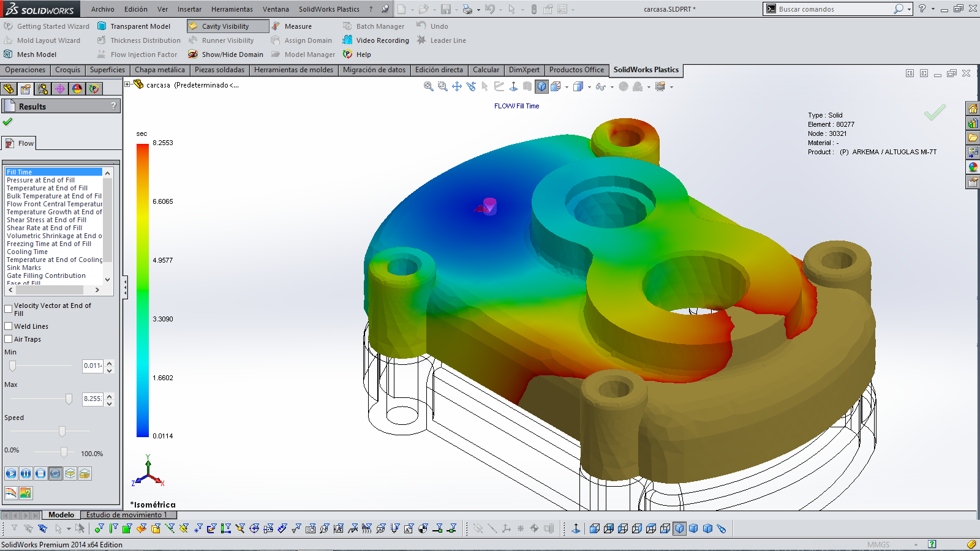This screenshot has width=980, height=551.
Task: Click the Max value input field
Action: pos(92,399)
